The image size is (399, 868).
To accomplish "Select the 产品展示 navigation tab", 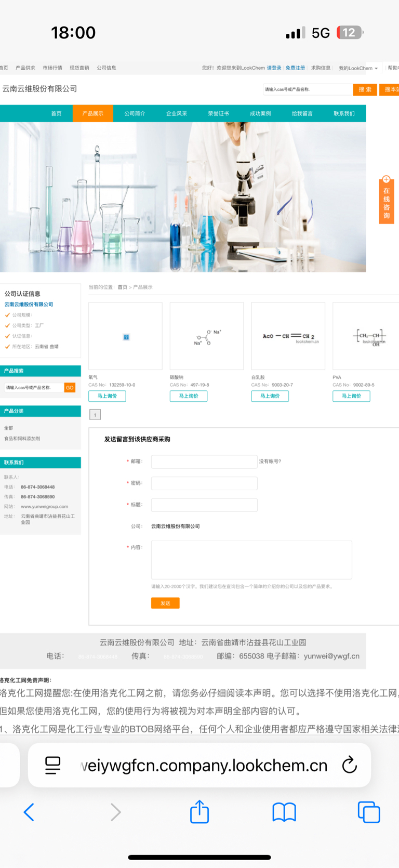I will click(x=92, y=113).
